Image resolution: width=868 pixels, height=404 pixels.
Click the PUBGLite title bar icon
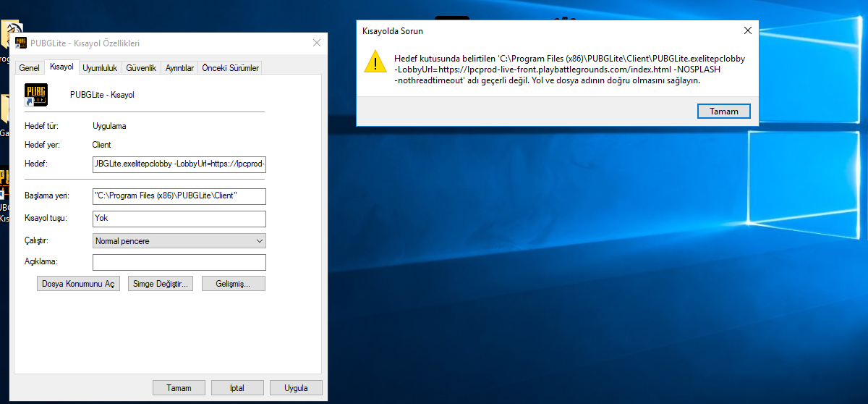tap(21, 43)
